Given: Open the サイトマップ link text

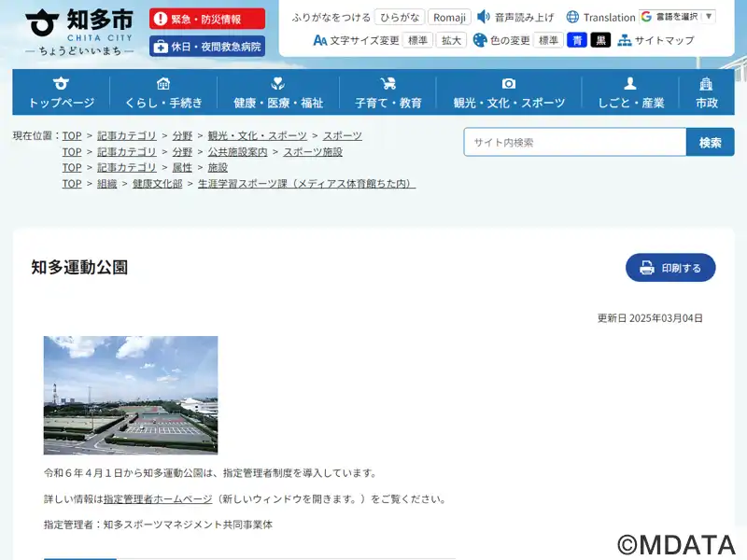Looking at the screenshot, I should [665, 40].
